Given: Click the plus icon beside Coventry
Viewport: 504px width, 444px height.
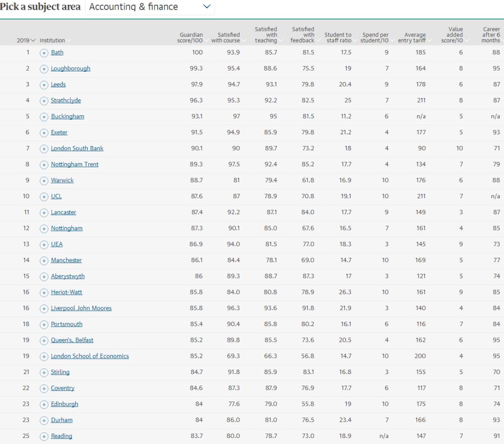Looking at the screenshot, I should pyautogui.click(x=44, y=388).
